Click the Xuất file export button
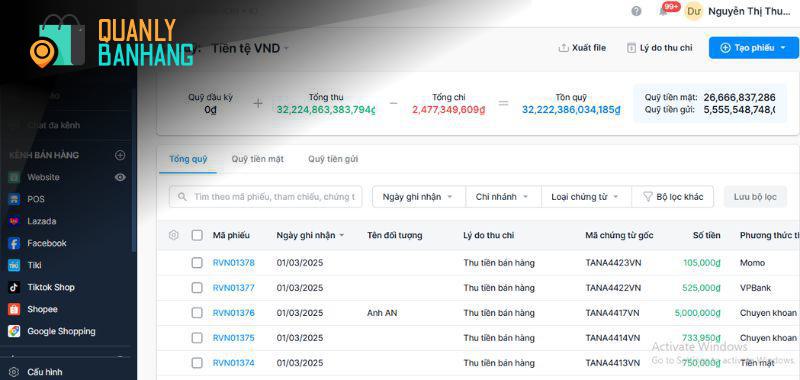800x380 pixels. 582,48
